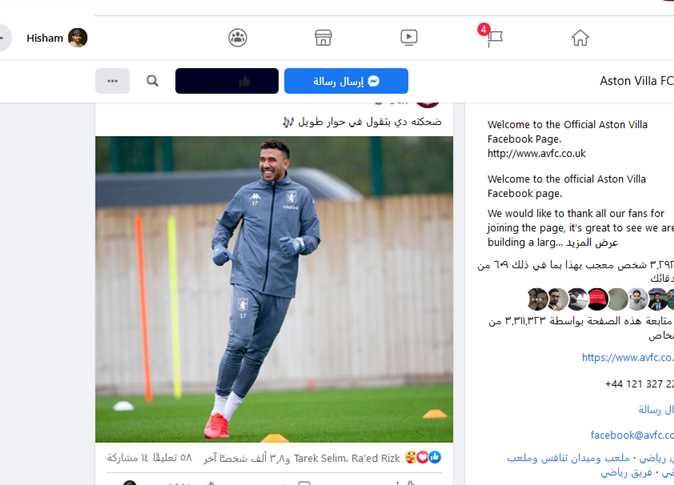This screenshot has height=485, width=674.
Task: Click the page search magnifier icon
Action: (152, 81)
